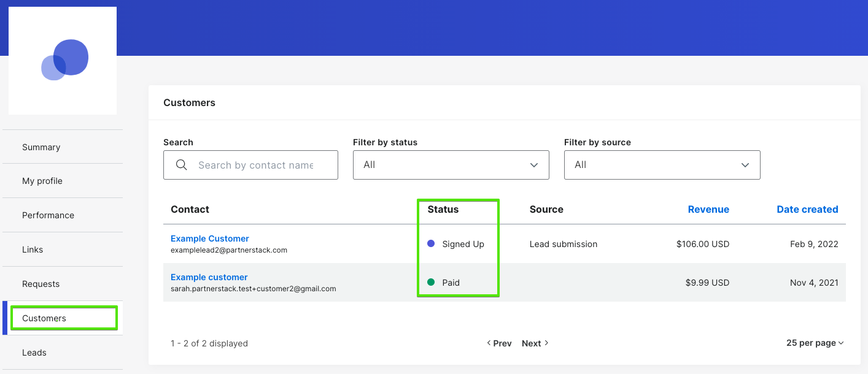Click the Signed Up status text
The image size is (868, 374).
tap(463, 244)
